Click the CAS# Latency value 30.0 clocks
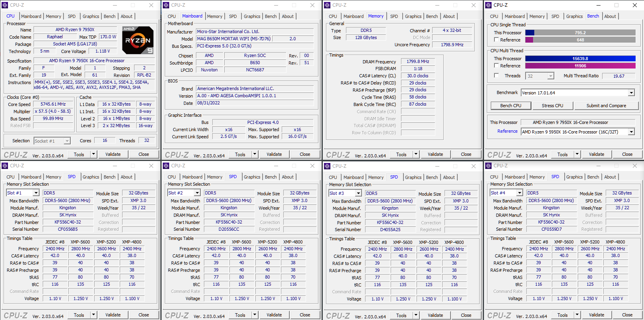The height and width of the screenshot is (320, 644). pos(418,76)
